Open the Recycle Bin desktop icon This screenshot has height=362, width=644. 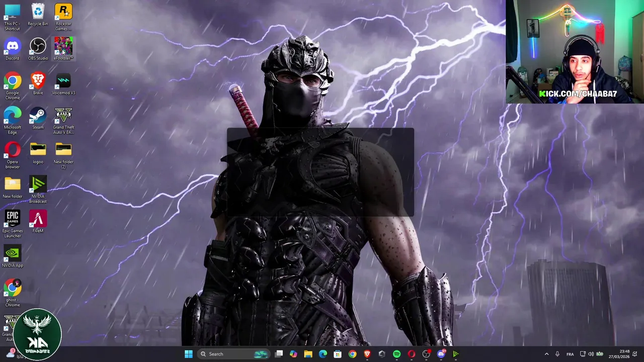(38, 15)
